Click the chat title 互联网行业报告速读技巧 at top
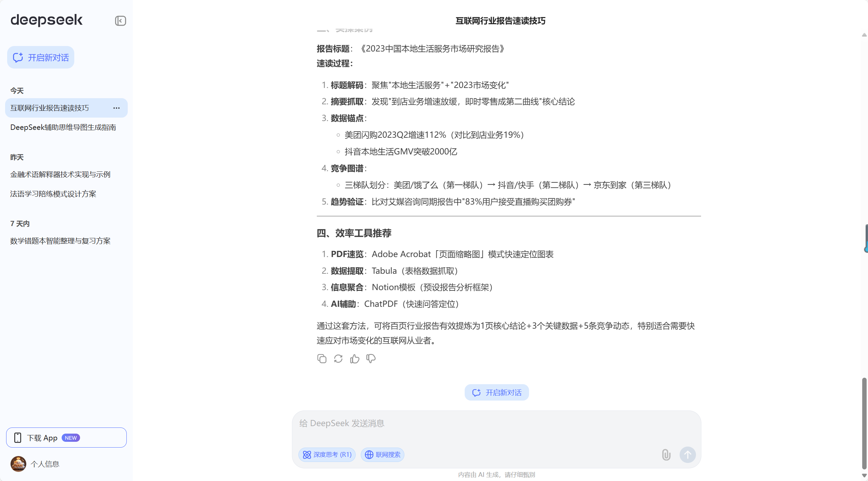 pyautogui.click(x=500, y=21)
